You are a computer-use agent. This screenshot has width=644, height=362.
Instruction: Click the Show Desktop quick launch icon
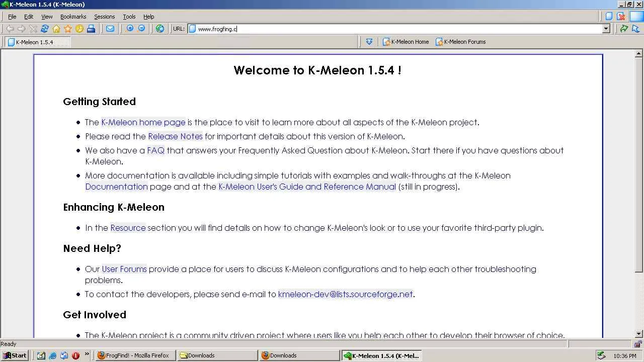point(41,355)
